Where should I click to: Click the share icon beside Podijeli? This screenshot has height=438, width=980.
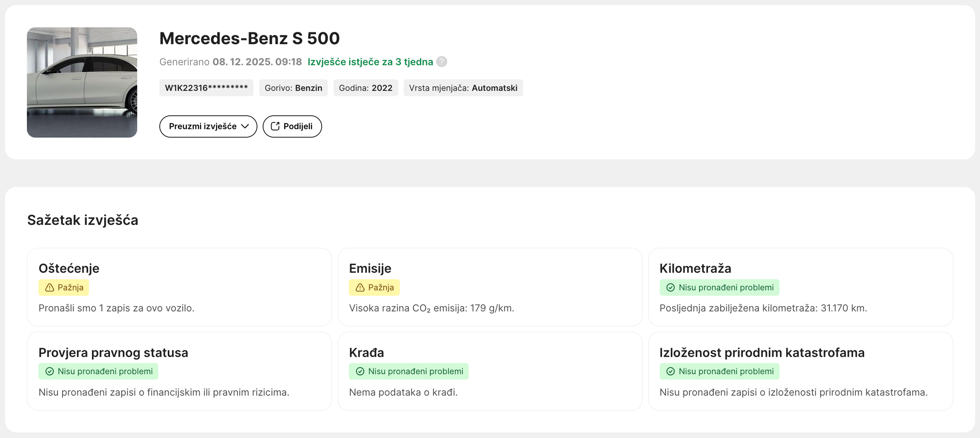(x=275, y=126)
